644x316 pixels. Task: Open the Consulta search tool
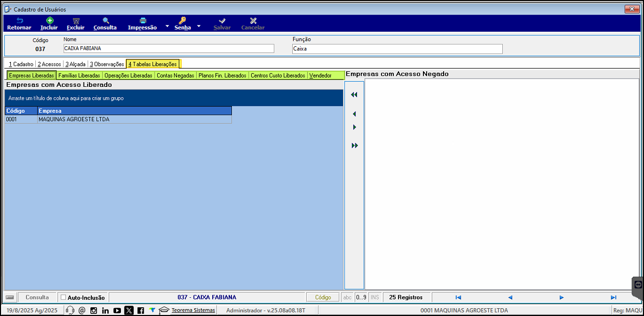105,24
